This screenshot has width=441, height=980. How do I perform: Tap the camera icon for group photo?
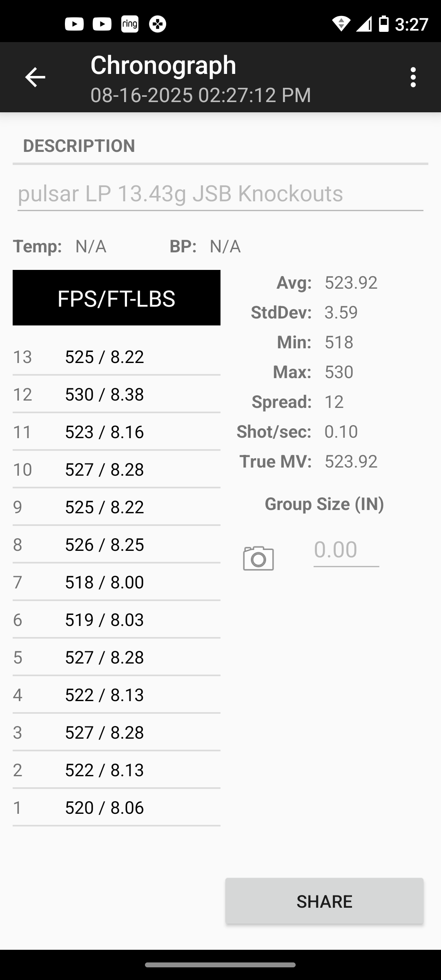click(x=258, y=558)
